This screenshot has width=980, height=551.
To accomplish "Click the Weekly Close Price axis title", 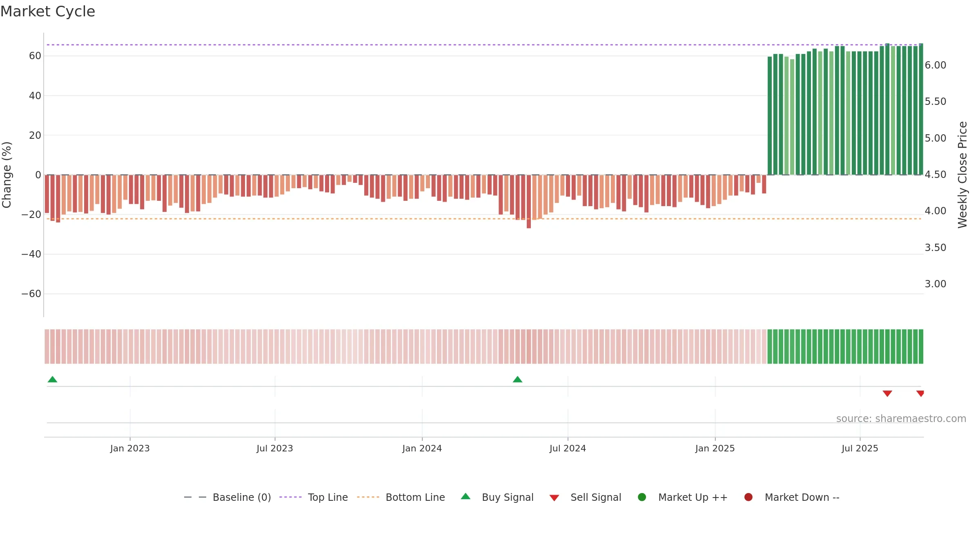I will (962, 175).
